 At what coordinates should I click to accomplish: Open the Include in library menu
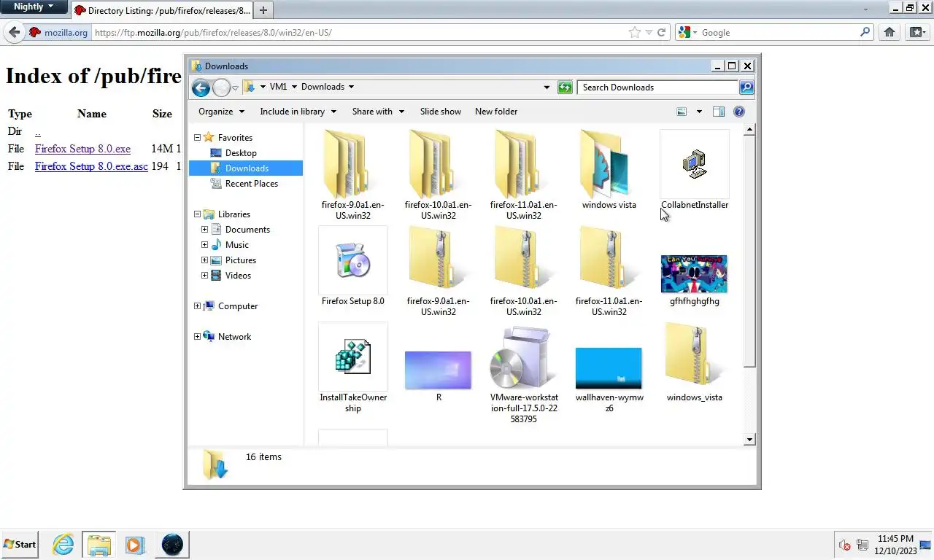point(298,112)
